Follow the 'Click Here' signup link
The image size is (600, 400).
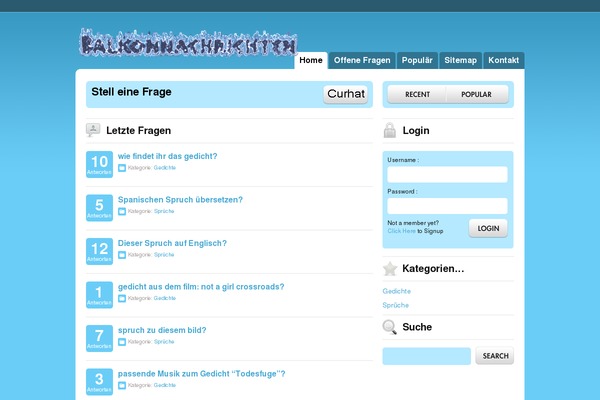(401, 231)
